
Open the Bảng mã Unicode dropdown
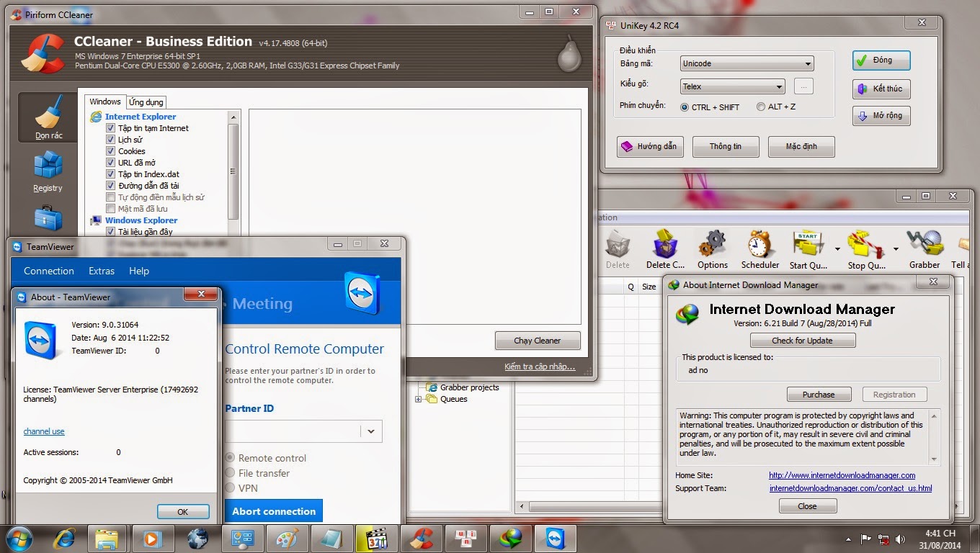click(x=747, y=63)
